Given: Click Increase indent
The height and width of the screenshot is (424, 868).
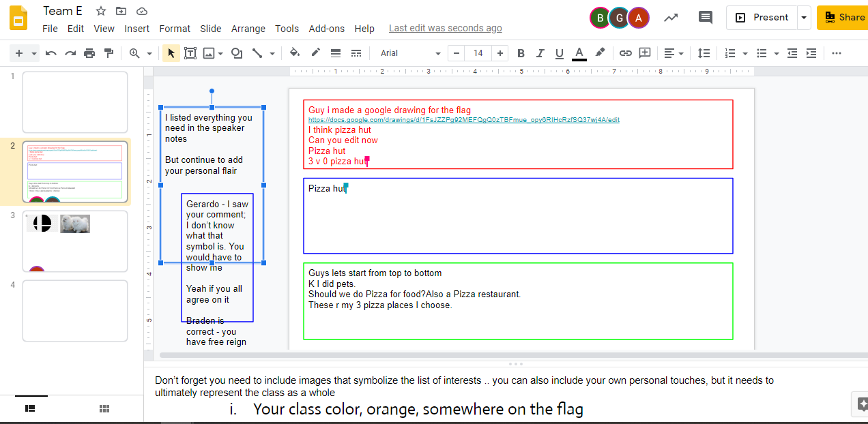Looking at the screenshot, I should point(811,53).
